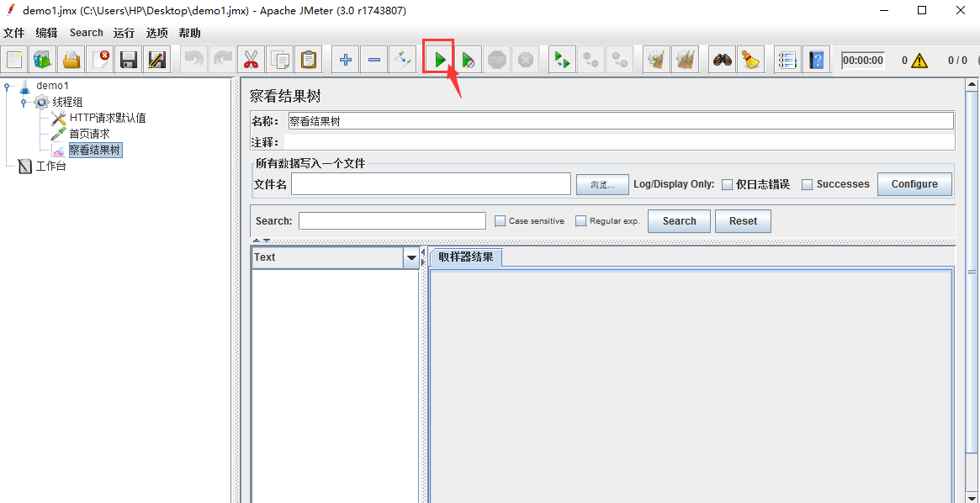
Task: Create a new test plan with New icon
Action: 15,60
